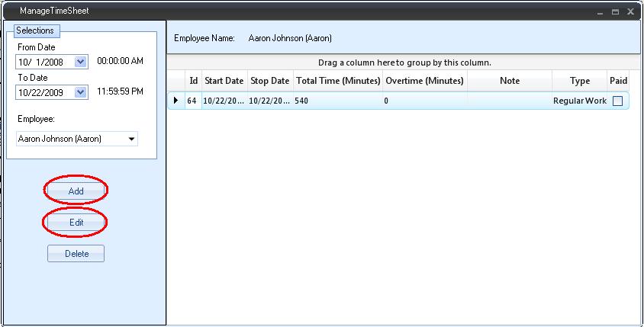The height and width of the screenshot is (327, 644).
Task: Click the Edit button
Action: coord(76,223)
